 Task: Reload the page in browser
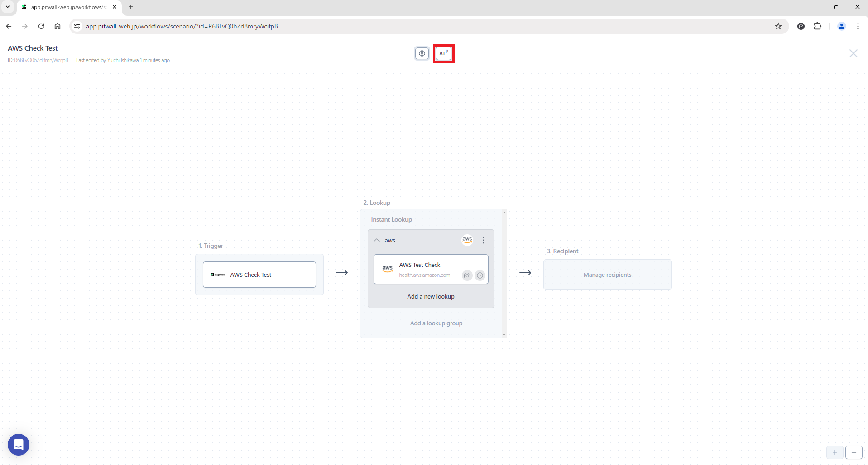41,26
